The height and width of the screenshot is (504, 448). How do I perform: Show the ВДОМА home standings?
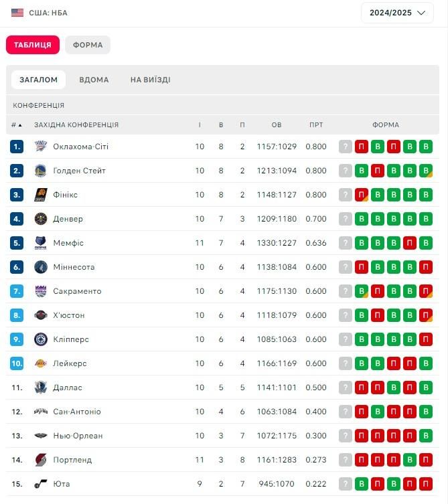[x=94, y=80]
